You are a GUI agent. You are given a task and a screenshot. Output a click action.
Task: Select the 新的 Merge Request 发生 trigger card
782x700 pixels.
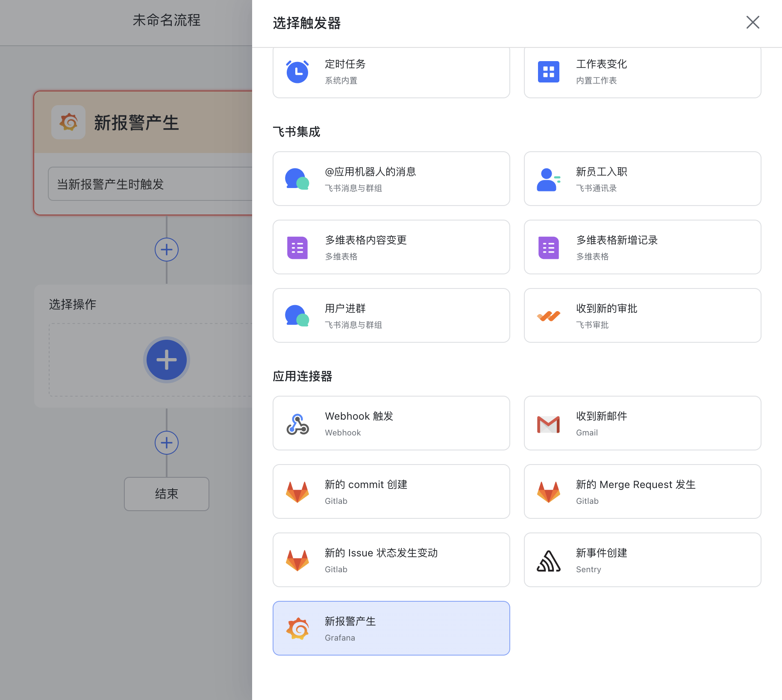click(642, 491)
